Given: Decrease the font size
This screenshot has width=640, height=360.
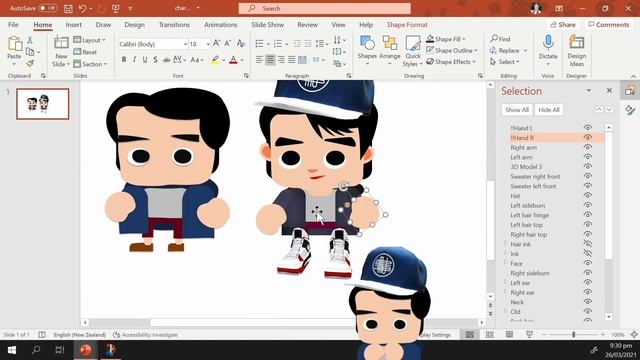Looking at the screenshot, I should pyautogui.click(x=228, y=43).
